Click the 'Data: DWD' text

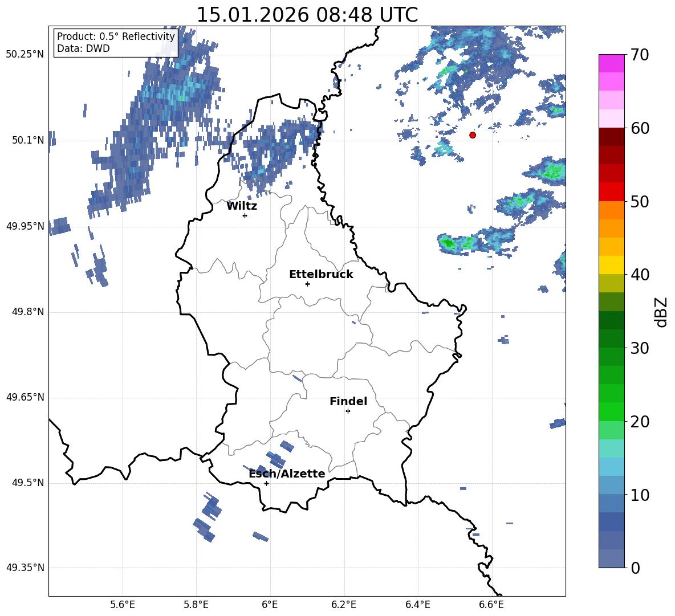[x=83, y=48]
